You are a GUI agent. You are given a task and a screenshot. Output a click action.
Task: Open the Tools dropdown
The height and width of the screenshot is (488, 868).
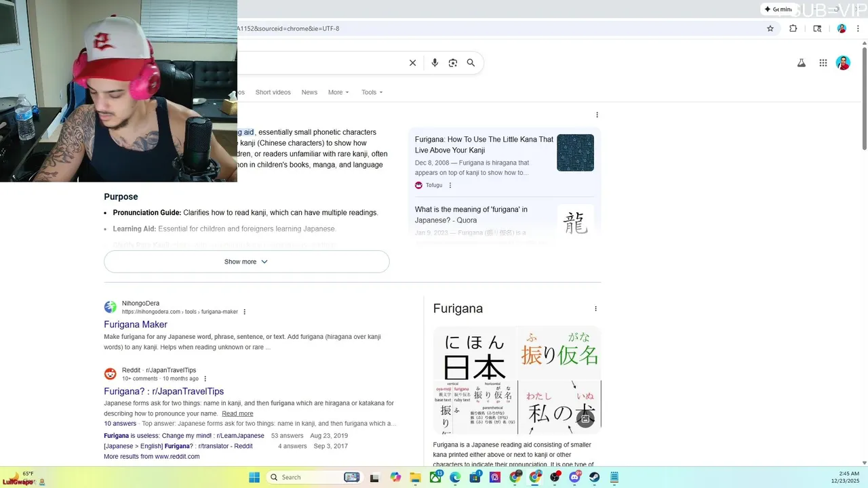[x=372, y=92]
